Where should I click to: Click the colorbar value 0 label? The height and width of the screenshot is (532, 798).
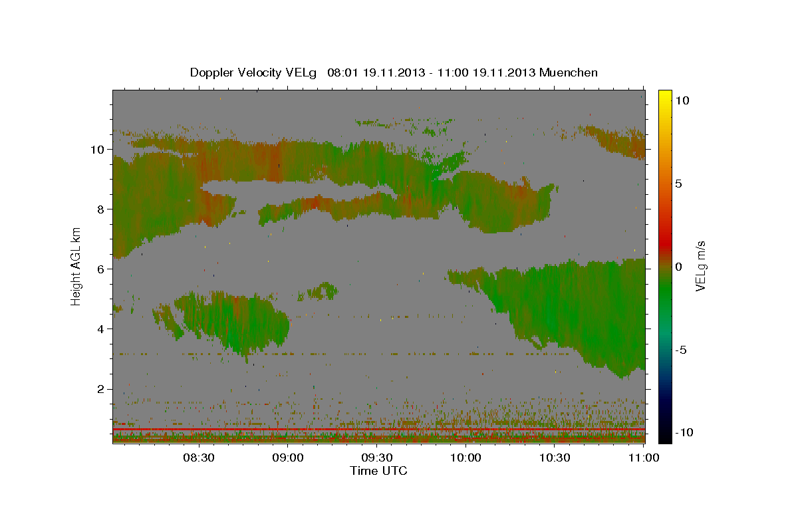click(x=678, y=267)
